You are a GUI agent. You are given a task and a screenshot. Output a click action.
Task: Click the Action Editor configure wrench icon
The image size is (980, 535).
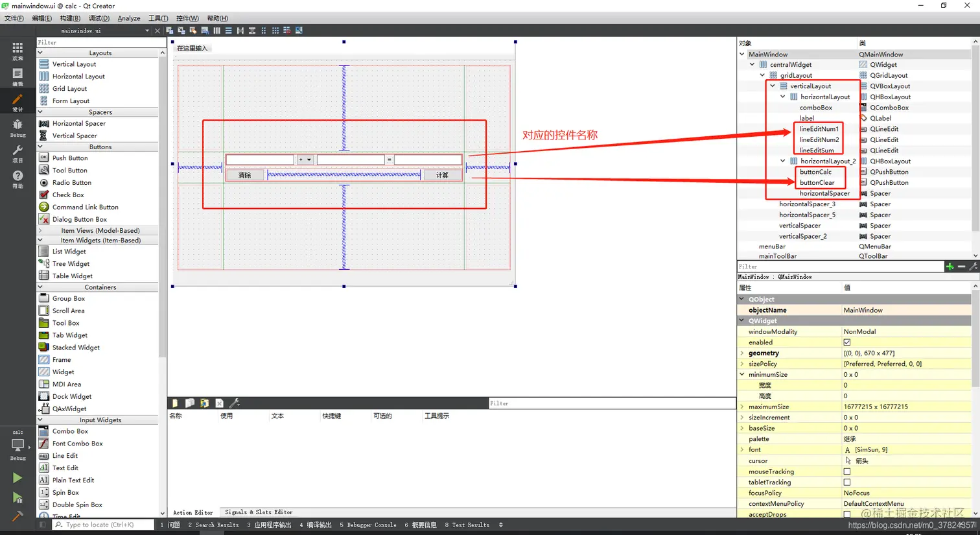[x=235, y=403]
